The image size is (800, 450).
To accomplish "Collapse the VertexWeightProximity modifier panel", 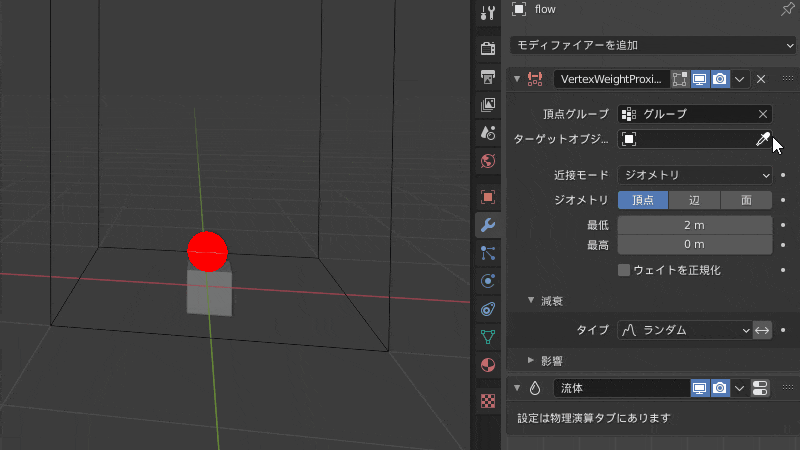I will pos(517,79).
